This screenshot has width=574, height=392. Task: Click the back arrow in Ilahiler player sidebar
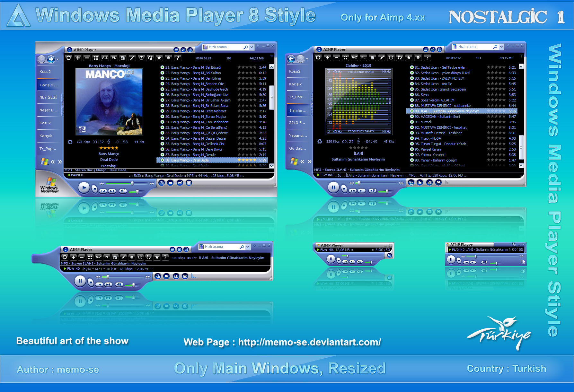291,59
